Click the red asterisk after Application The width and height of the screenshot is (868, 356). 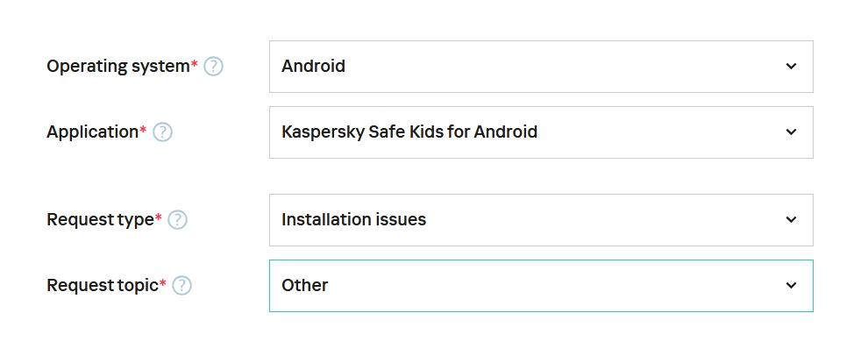tap(144, 130)
